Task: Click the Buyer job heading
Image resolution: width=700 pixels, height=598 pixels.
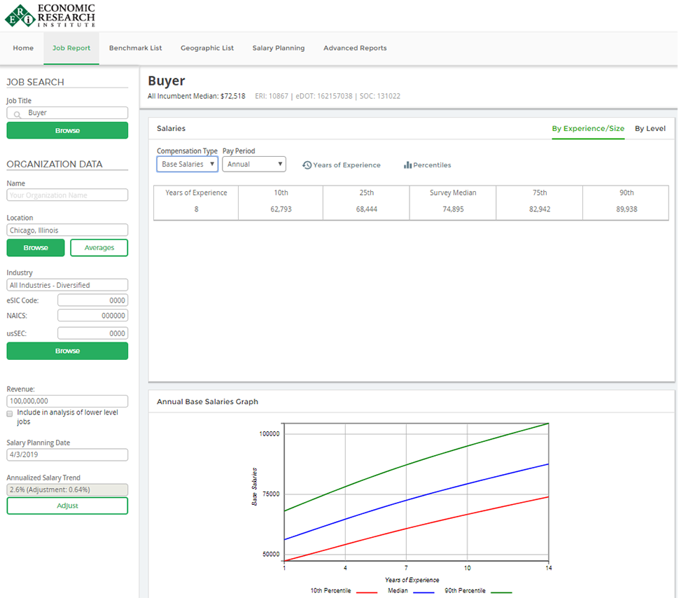Action: coord(167,81)
